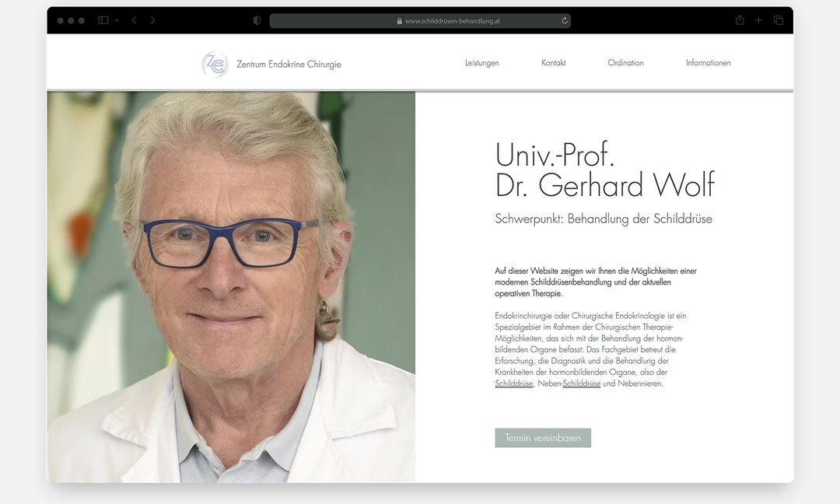Go forward with the browser arrow
This screenshot has width=840, height=504.
click(x=152, y=20)
